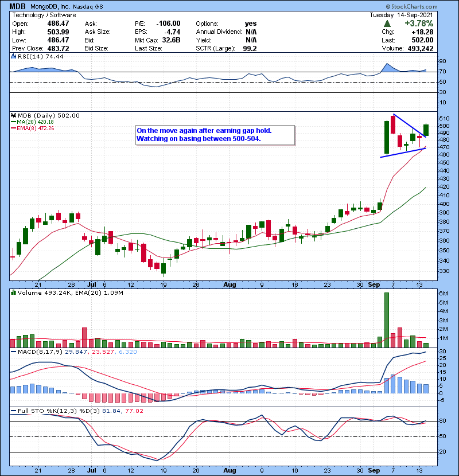459x476 pixels.
Task: Click the +3.78% percent change value
Action: 419,24
